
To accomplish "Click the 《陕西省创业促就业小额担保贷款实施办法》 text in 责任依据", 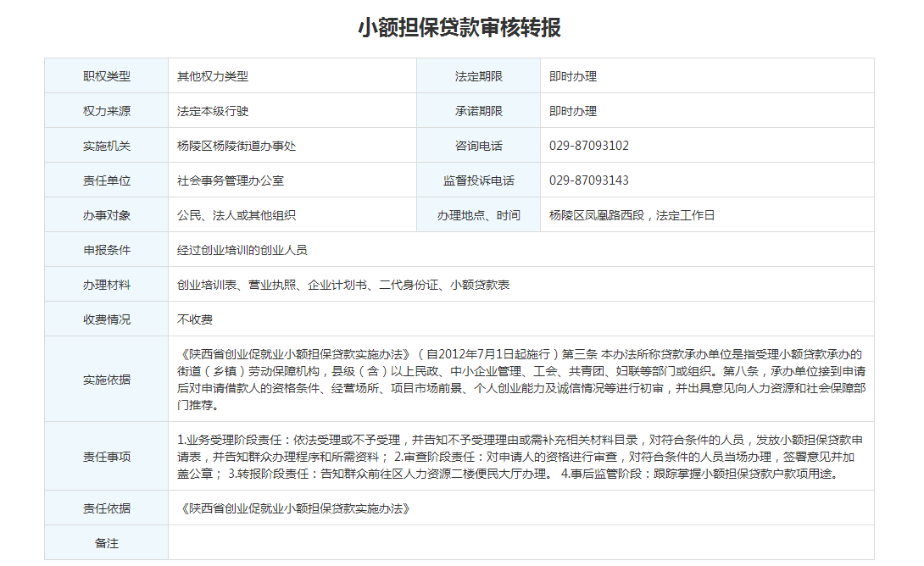I will (296, 508).
